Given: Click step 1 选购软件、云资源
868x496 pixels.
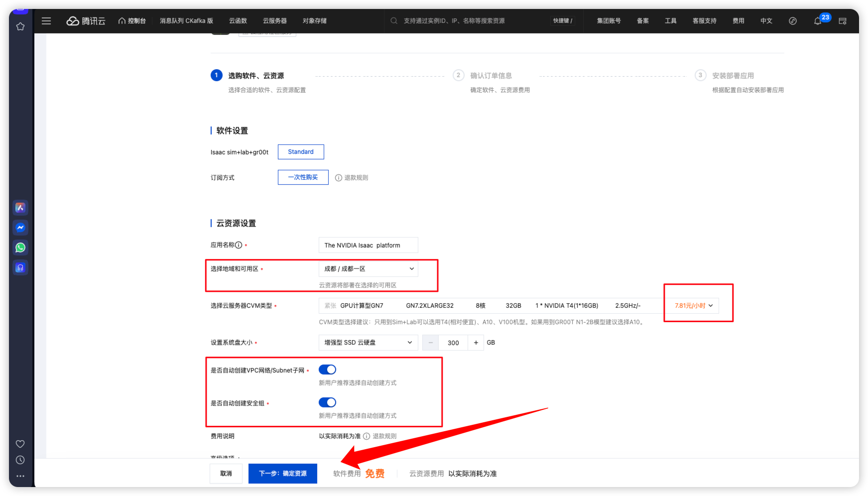Looking at the screenshot, I should (256, 76).
